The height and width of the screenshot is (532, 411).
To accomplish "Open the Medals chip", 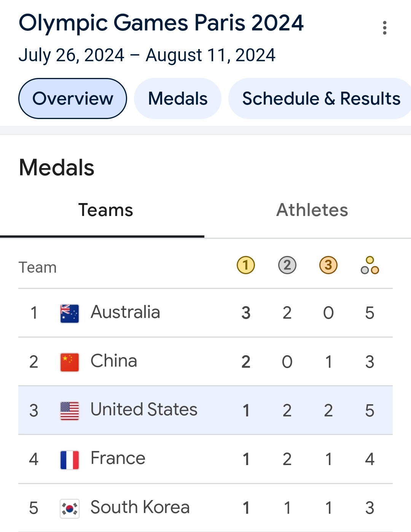I will [178, 98].
